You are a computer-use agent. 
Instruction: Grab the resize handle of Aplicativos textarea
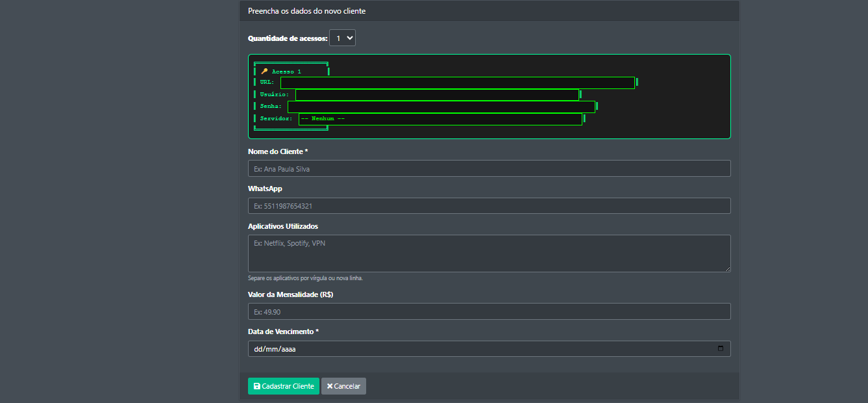(727, 268)
